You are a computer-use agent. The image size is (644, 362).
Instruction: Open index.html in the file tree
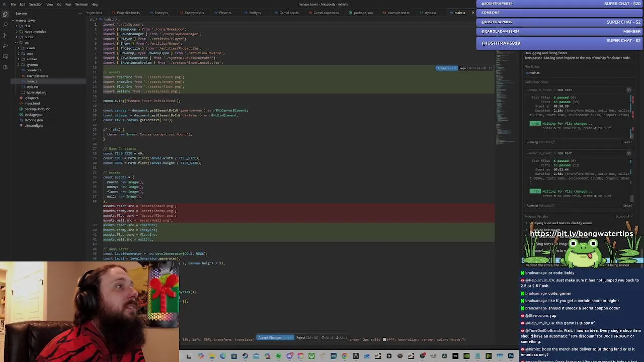(32, 103)
